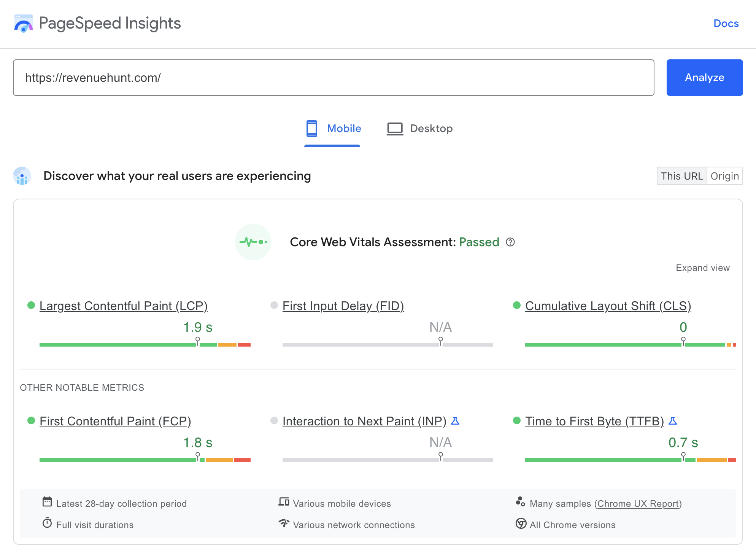The height and width of the screenshot is (557, 756).
Task: Click the CrUX users icon beside Discover heading
Action: click(22, 176)
